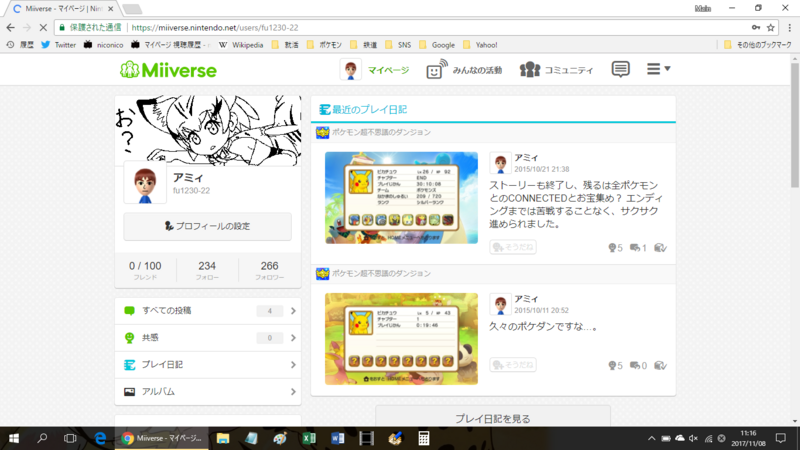Open その他のブックマーク folder
Screen dimensions: 800x450
[x=758, y=45]
